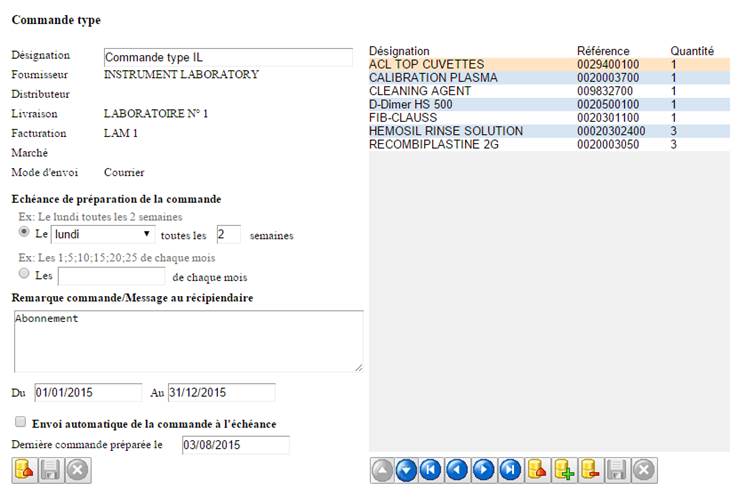This screenshot has width=738, height=498.
Task: Click the Quantité column header
Action: [x=692, y=51]
